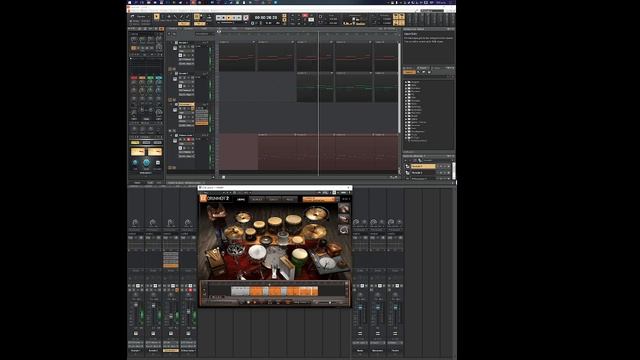The width and height of the screenshot is (640, 360).
Task: Click the orange EQ band button in ProChannel
Action: pos(142,78)
